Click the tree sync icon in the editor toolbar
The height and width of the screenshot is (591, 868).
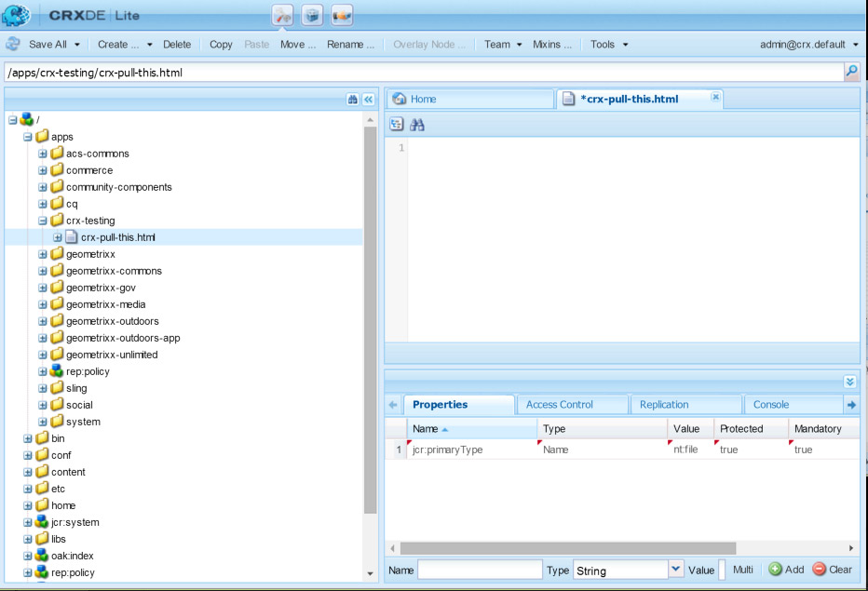coord(397,125)
